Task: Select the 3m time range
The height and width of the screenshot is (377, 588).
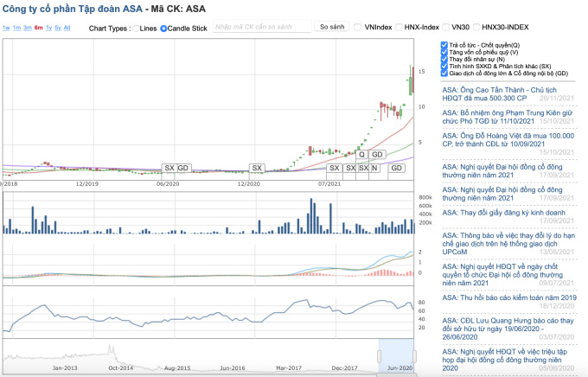Action: pos(27,28)
